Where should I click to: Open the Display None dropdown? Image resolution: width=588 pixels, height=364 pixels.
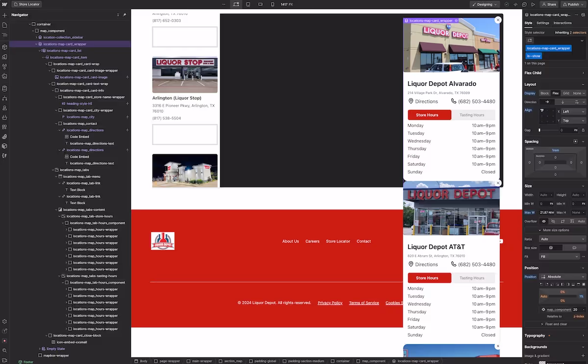point(579,93)
